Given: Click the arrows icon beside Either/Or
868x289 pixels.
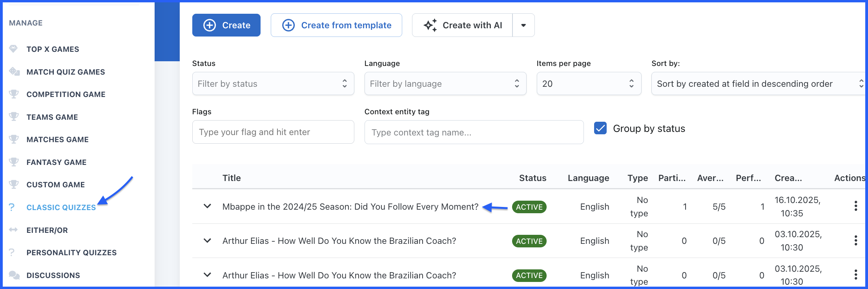Looking at the screenshot, I should (13, 230).
